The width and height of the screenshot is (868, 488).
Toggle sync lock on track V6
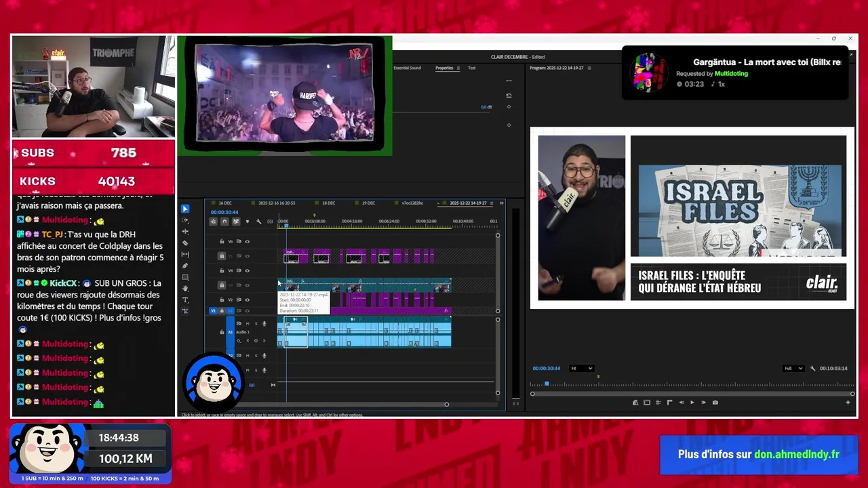coord(239,241)
